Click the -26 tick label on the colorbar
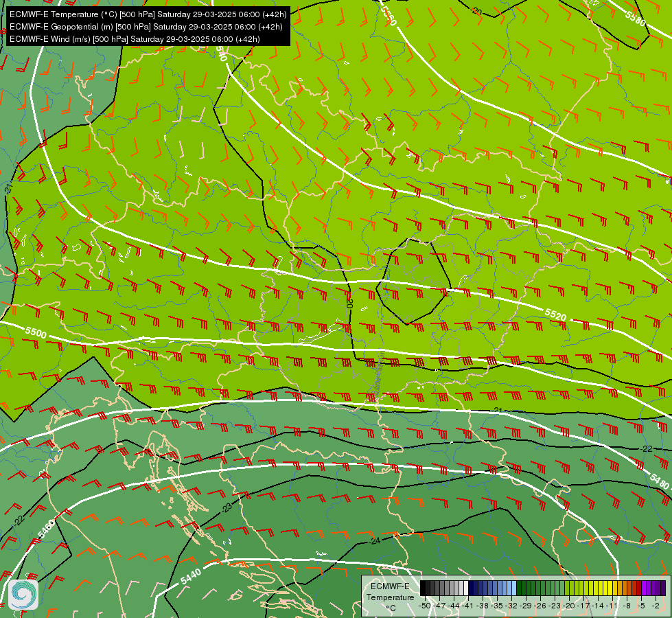The height and width of the screenshot is (618, 672). click(541, 606)
